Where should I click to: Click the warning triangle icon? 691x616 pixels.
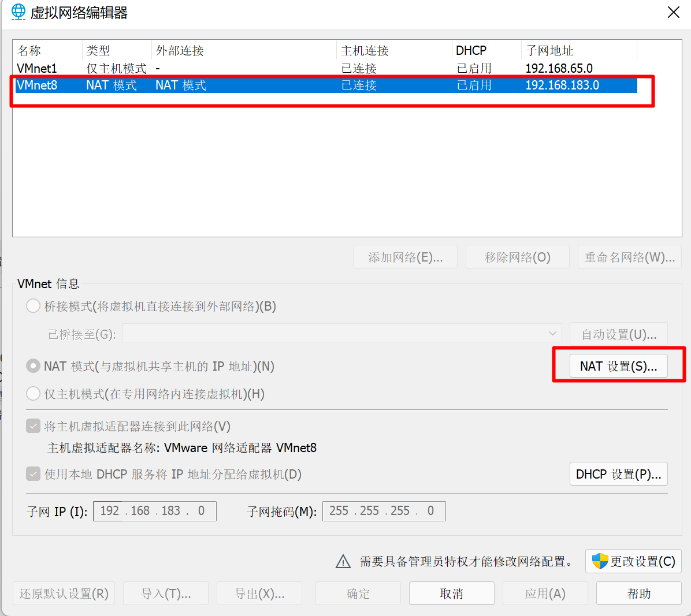[x=343, y=561]
